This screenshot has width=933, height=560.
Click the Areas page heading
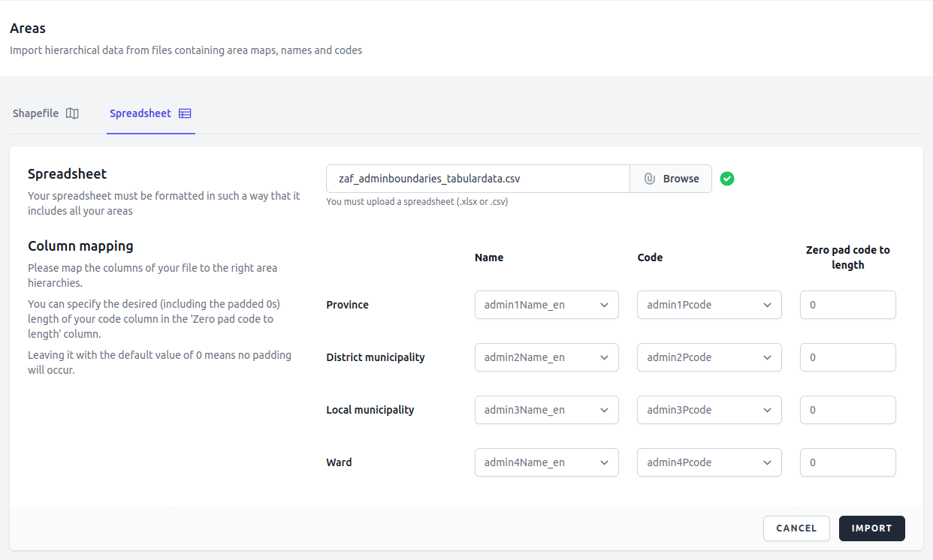pos(28,29)
